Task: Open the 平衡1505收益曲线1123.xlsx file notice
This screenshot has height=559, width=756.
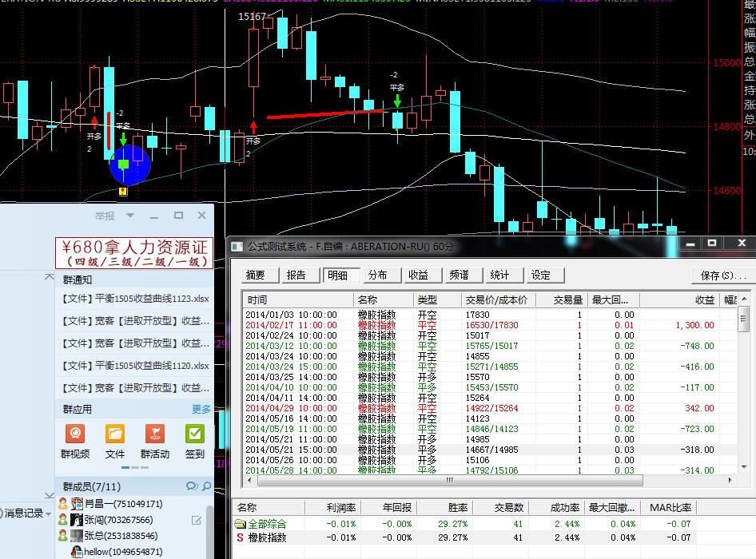Action: 135,299
